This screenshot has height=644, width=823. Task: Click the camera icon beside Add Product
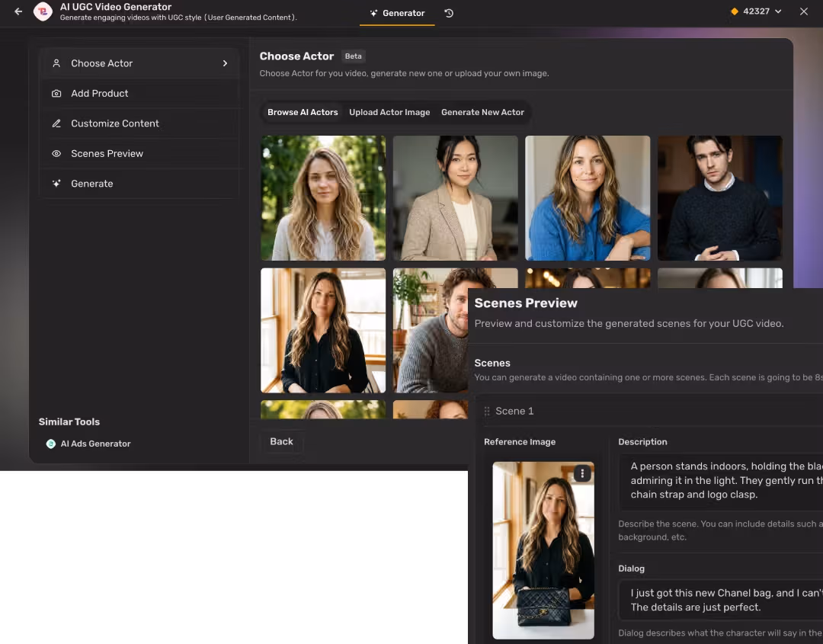(56, 94)
